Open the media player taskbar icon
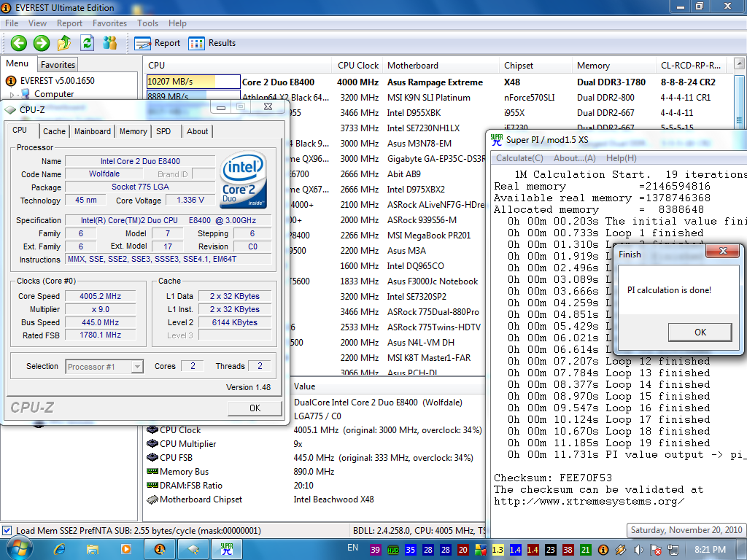The image size is (747, 560). 125,550
